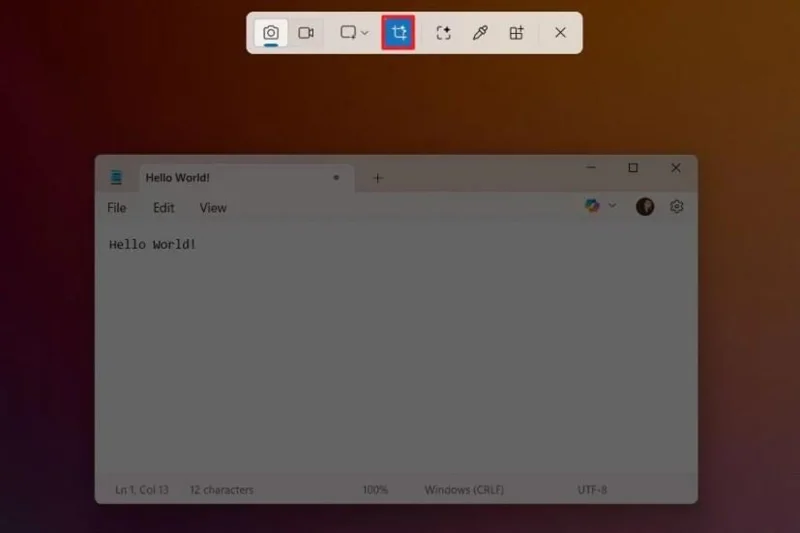
Task: Open Notepad settings gear
Action: pos(677,207)
